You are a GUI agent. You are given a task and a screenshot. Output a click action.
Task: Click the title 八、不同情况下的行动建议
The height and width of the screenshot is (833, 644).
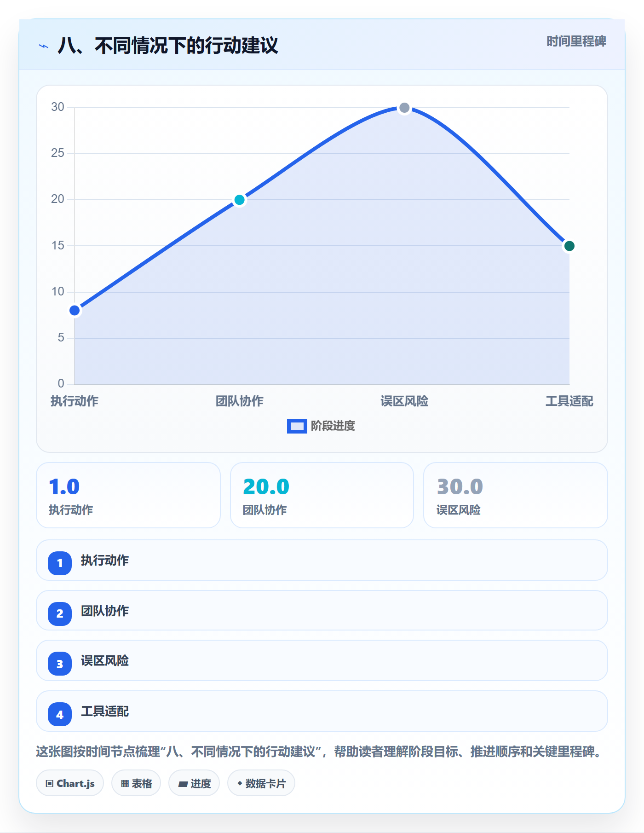pyautogui.click(x=168, y=46)
